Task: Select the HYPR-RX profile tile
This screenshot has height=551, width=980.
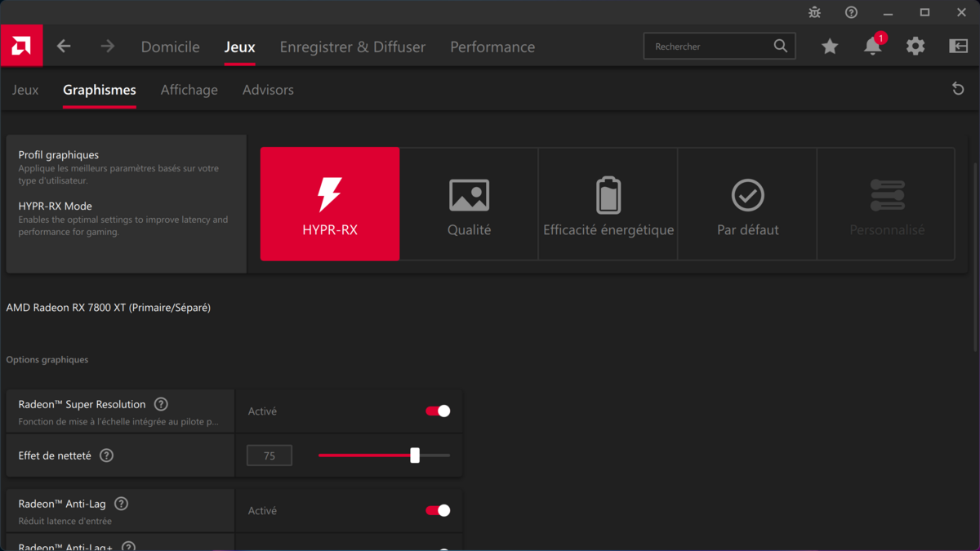Action: point(330,204)
